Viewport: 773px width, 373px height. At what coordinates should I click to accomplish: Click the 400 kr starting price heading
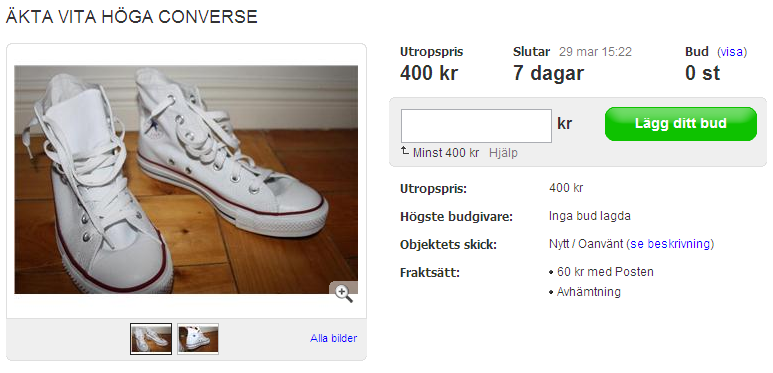(429, 73)
